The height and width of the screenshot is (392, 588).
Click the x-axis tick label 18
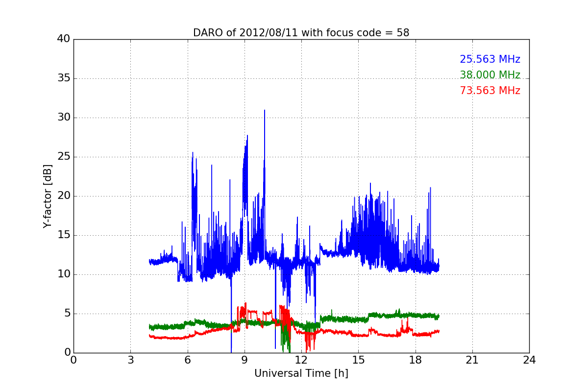pyautogui.click(x=415, y=360)
